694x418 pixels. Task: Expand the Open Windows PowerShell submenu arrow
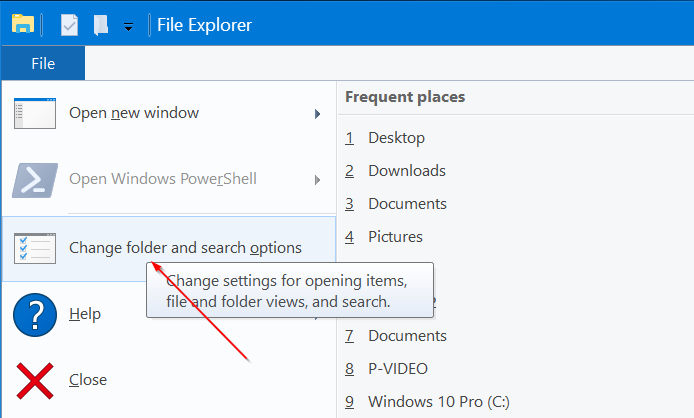click(x=318, y=180)
